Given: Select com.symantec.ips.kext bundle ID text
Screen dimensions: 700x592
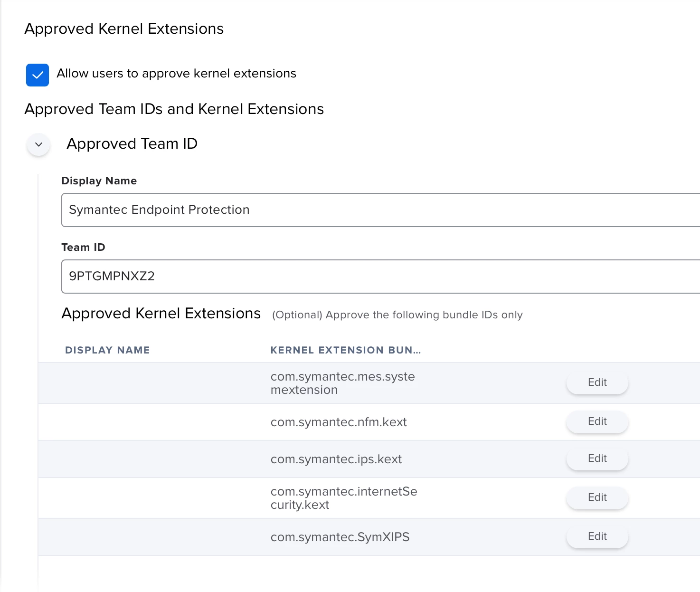Looking at the screenshot, I should pyautogui.click(x=336, y=459).
